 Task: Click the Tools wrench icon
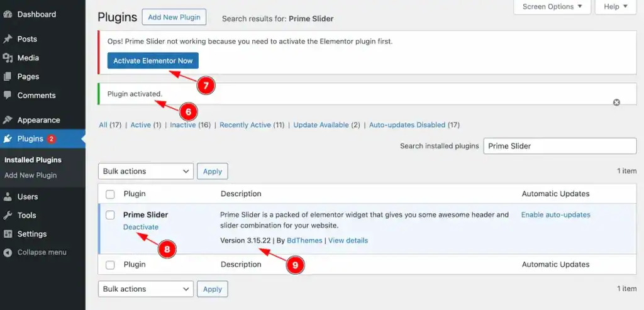click(8, 215)
